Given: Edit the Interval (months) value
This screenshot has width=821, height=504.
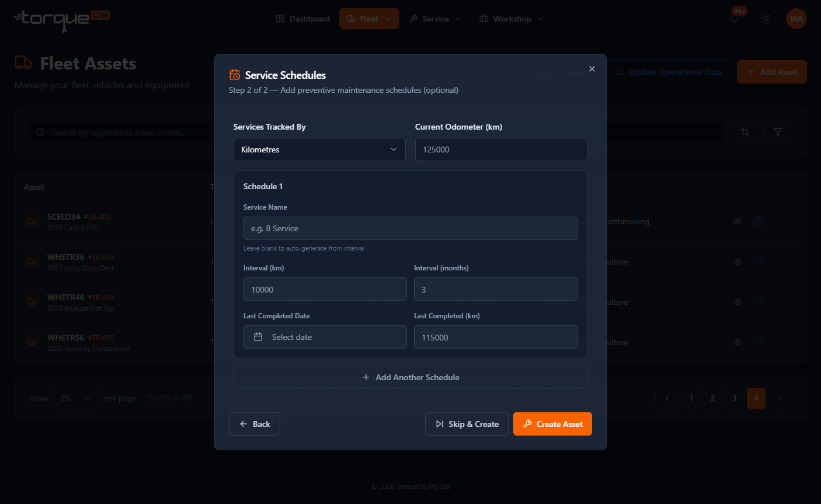Looking at the screenshot, I should pos(496,289).
